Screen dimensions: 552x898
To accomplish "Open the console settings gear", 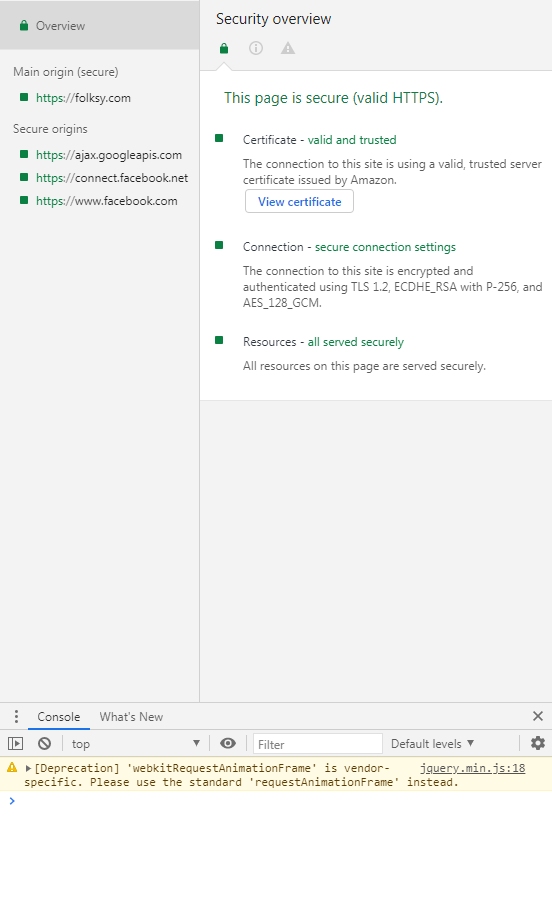I will [538, 743].
